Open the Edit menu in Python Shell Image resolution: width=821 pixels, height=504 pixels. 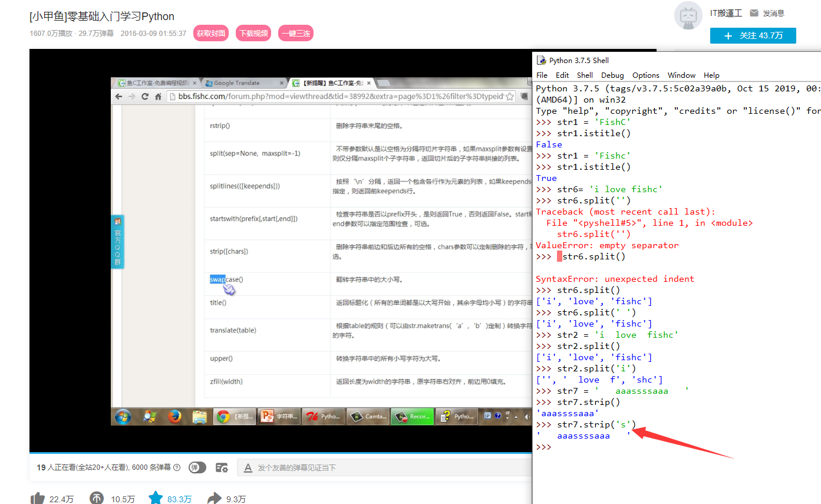coord(562,75)
